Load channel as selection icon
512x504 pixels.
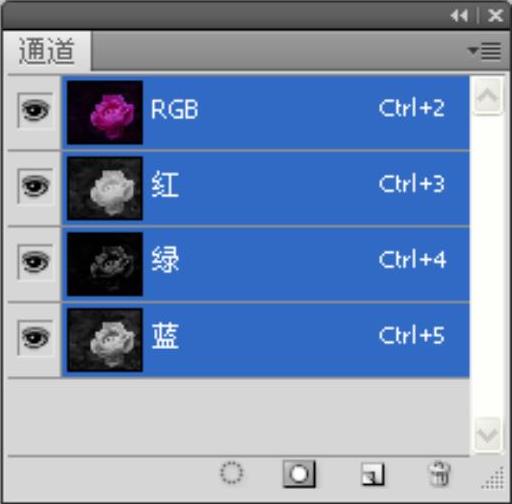[x=231, y=473]
